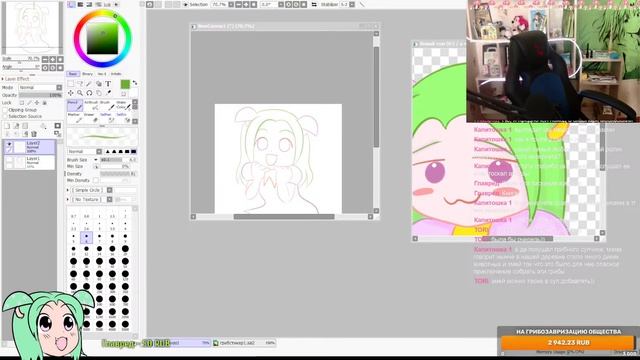The image size is (640, 360).
Task: Enable the Selection Source checkbox
Action: coord(5,117)
